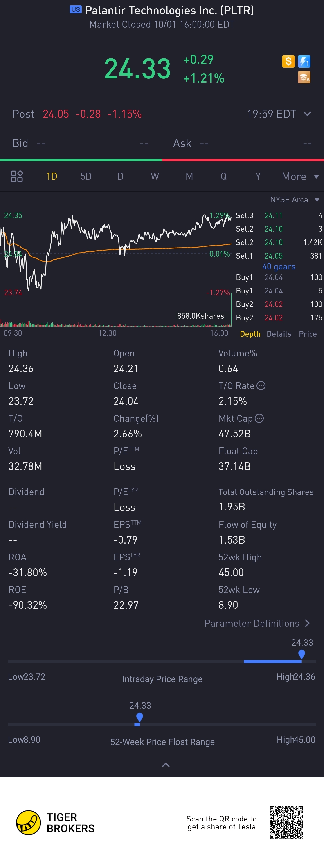
Task: Open the chart layout grid icon
Action: [17, 176]
